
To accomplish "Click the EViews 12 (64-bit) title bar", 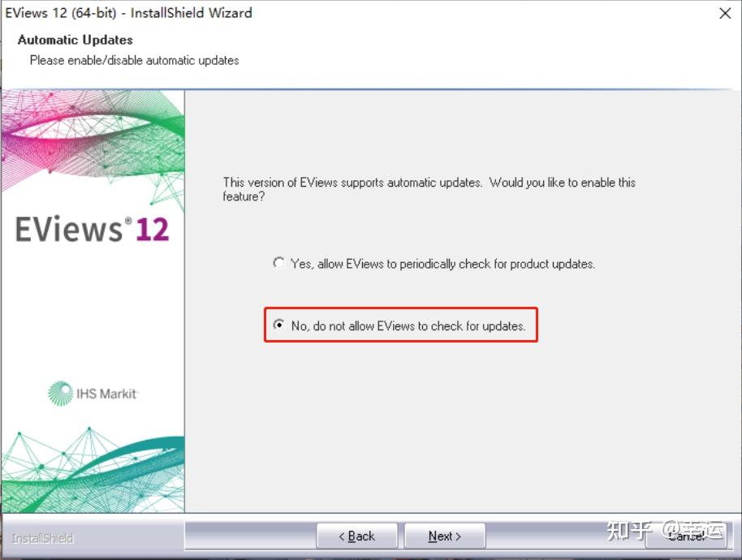I will coord(129,13).
